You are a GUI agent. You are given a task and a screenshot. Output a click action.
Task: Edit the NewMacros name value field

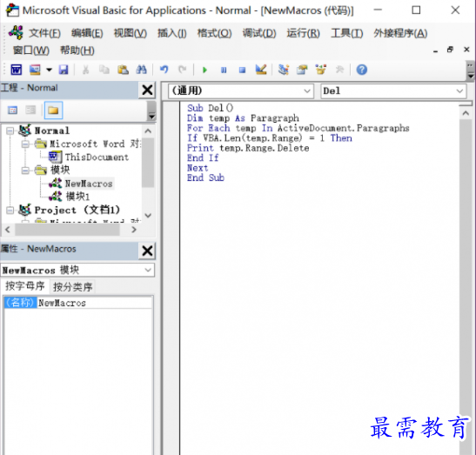point(94,303)
